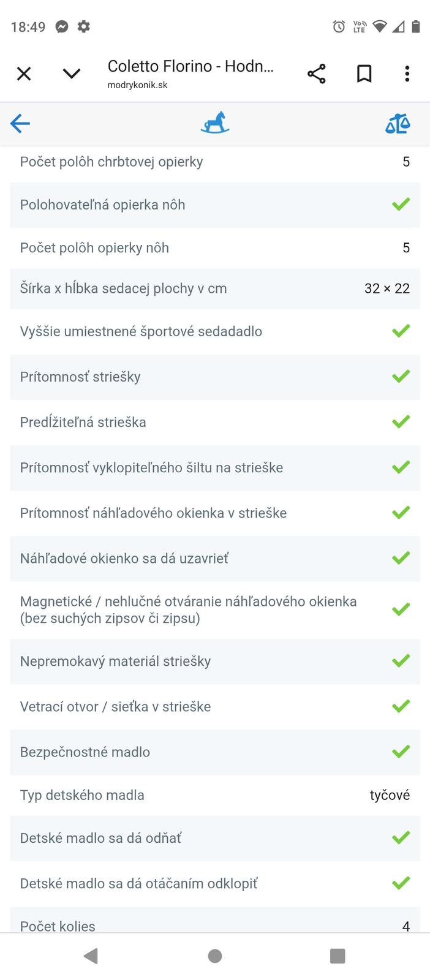Viewport: 430px width, 980px height.
Task: Tap checkmark beside Bezpečnostné madlo
Action: [x=401, y=752]
